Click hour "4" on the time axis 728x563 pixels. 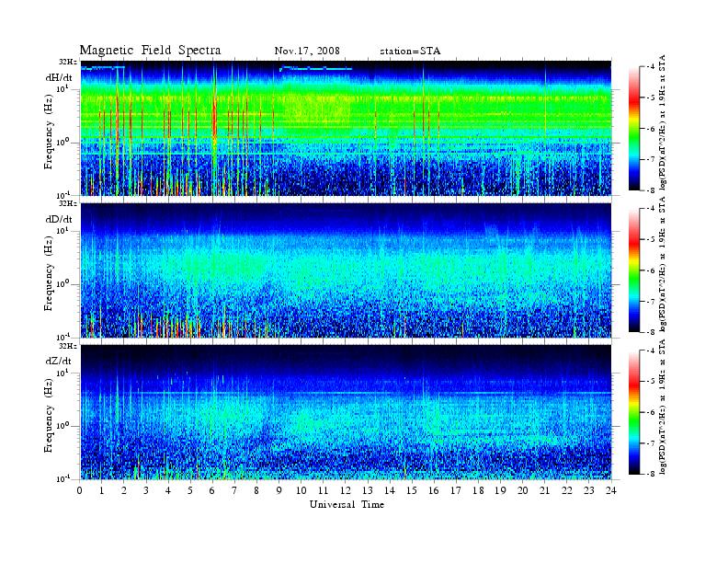pos(168,490)
